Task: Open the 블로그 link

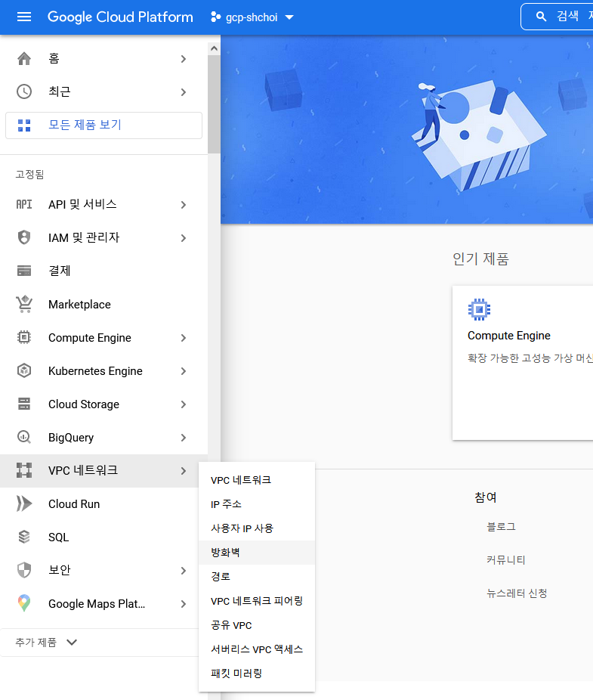Action: [x=501, y=527]
